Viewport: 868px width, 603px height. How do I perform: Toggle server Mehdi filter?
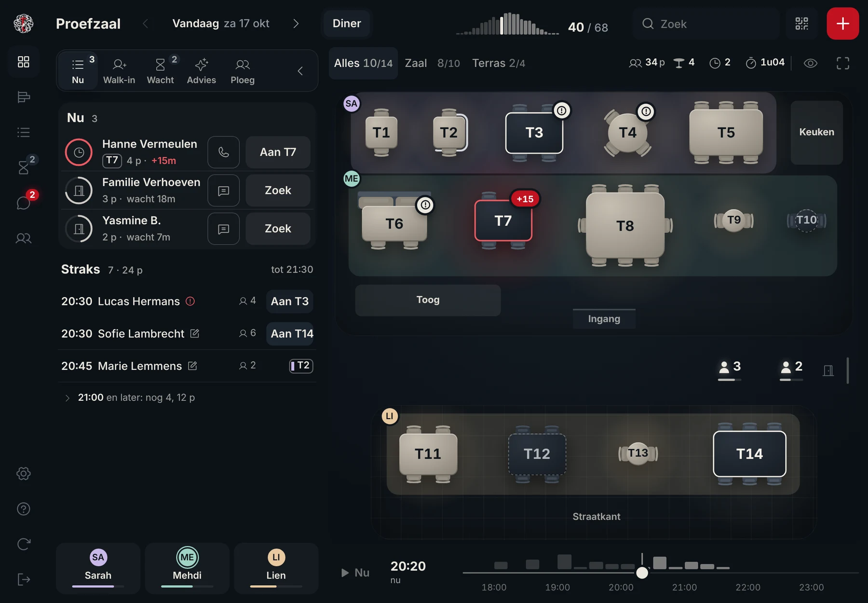pyautogui.click(x=187, y=568)
